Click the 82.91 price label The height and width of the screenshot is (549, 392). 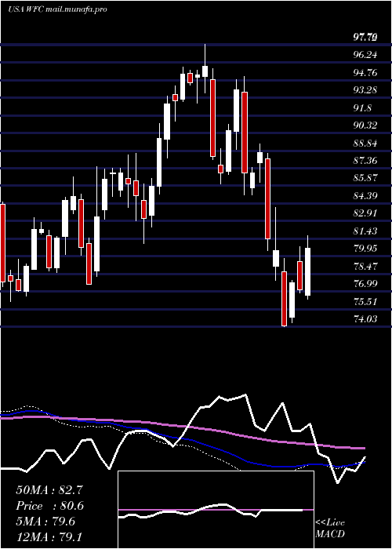[365, 213]
